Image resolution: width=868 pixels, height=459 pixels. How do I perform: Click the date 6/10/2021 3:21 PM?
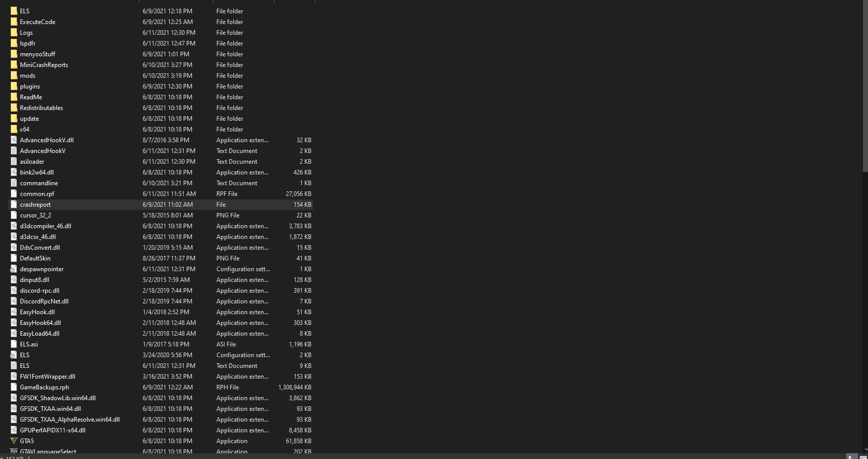pos(168,183)
